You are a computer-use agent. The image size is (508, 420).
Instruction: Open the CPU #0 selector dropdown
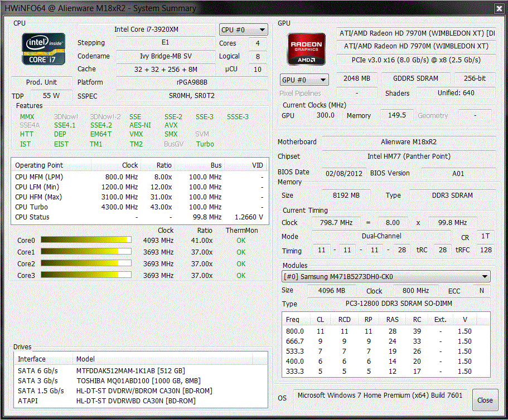tap(243, 30)
